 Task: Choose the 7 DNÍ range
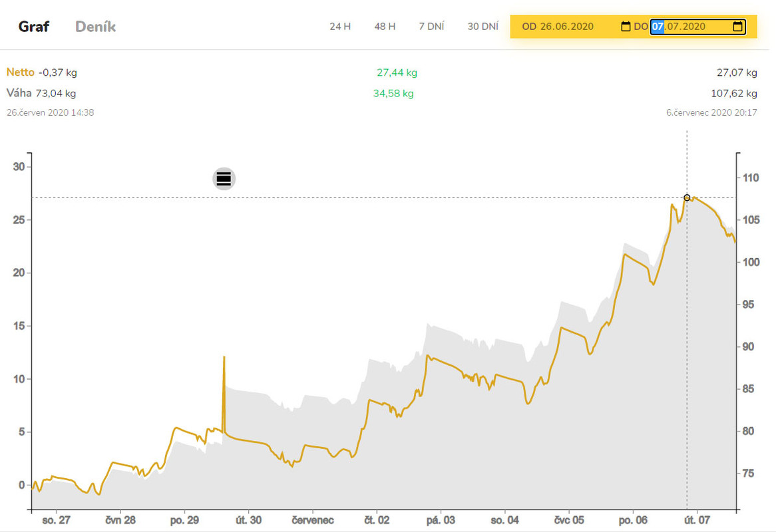[431, 27]
